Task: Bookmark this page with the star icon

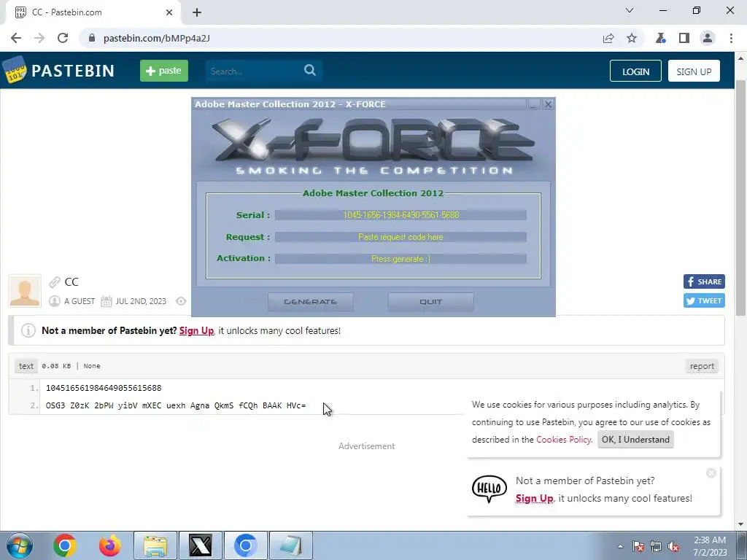Action: tap(632, 38)
